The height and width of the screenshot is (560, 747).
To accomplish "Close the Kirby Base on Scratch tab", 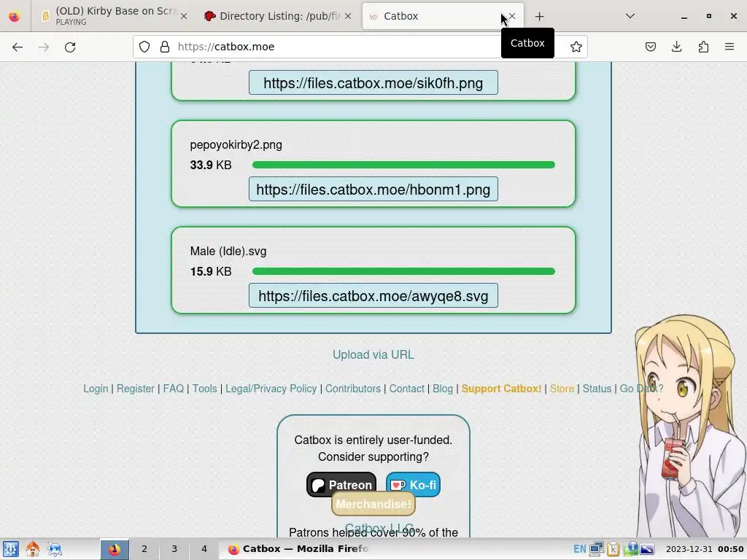I will 184,16.
